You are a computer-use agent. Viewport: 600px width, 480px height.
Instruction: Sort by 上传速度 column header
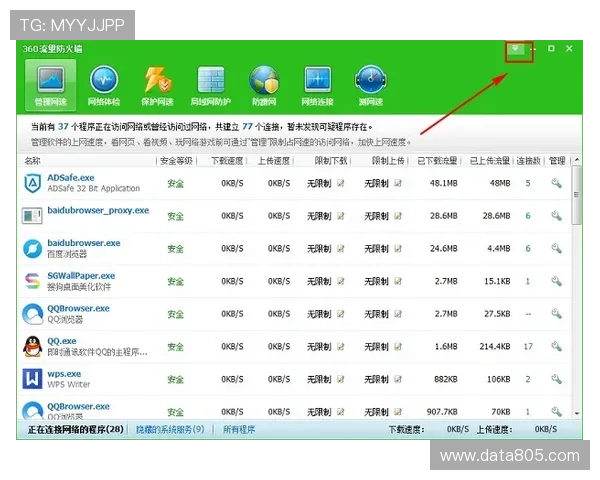click(x=274, y=161)
